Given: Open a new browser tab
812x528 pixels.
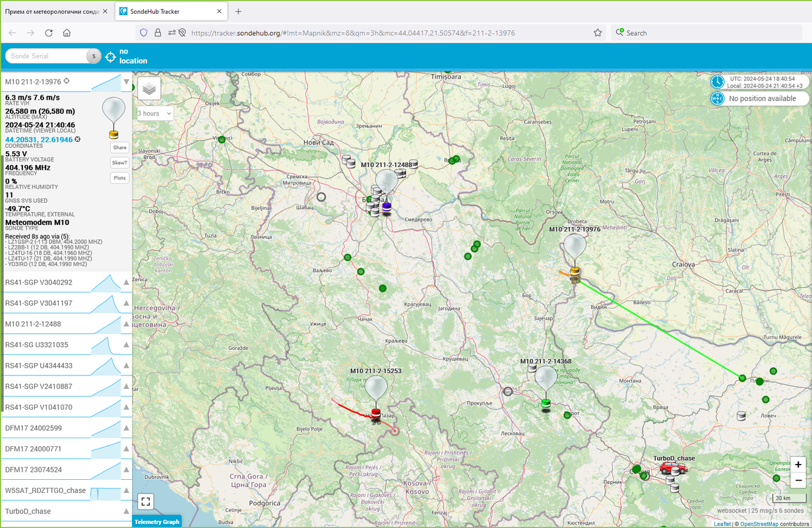Looking at the screenshot, I should tap(238, 11).
